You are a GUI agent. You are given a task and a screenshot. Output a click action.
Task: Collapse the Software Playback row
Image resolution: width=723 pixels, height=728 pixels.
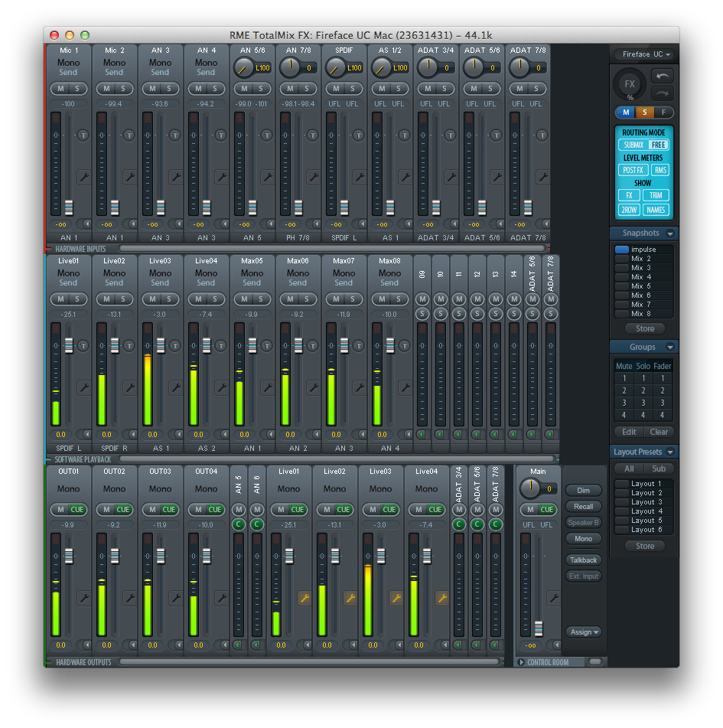coord(48,459)
